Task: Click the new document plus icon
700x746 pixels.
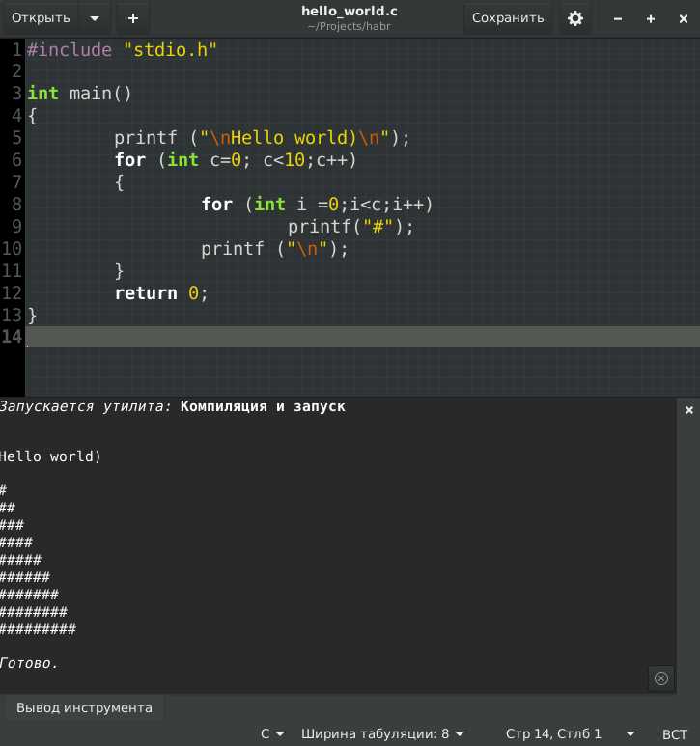Action: click(133, 18)
